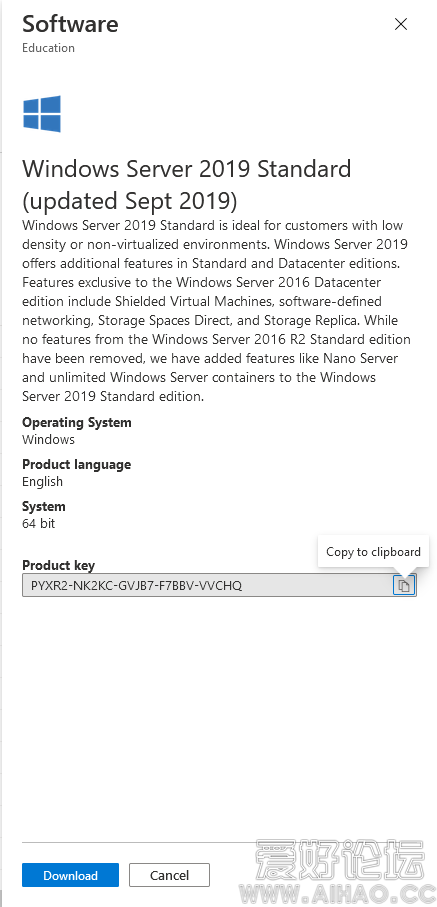
Task: Click the WWW.AIHAO.CC watermark text
Action: click(341, 894)
